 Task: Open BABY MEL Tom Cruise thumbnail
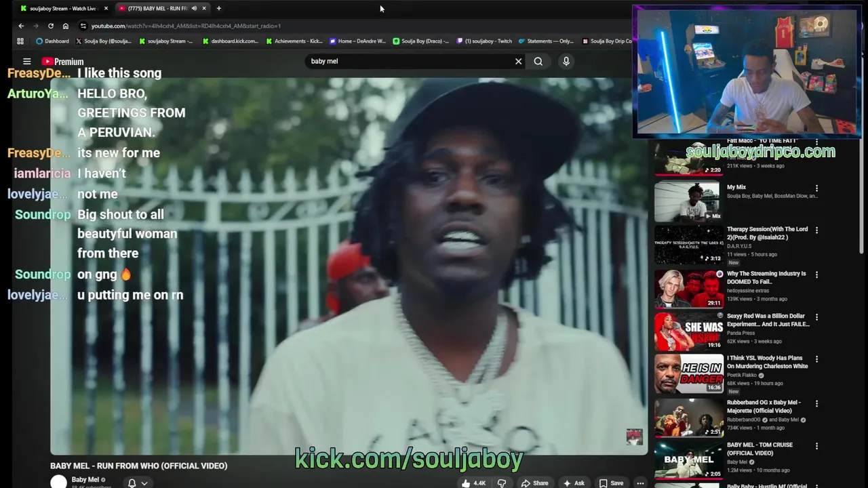pyautogui.click(x=689, y=460)
